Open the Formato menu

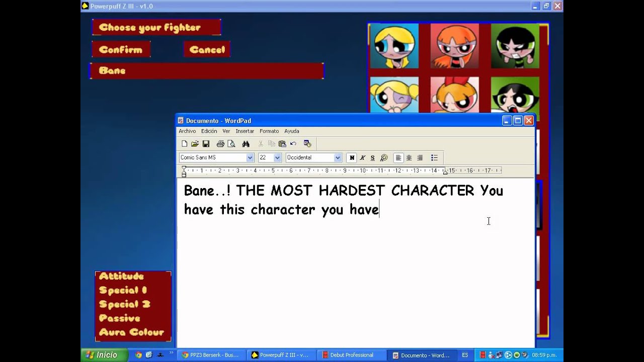(x=269, y=131)
